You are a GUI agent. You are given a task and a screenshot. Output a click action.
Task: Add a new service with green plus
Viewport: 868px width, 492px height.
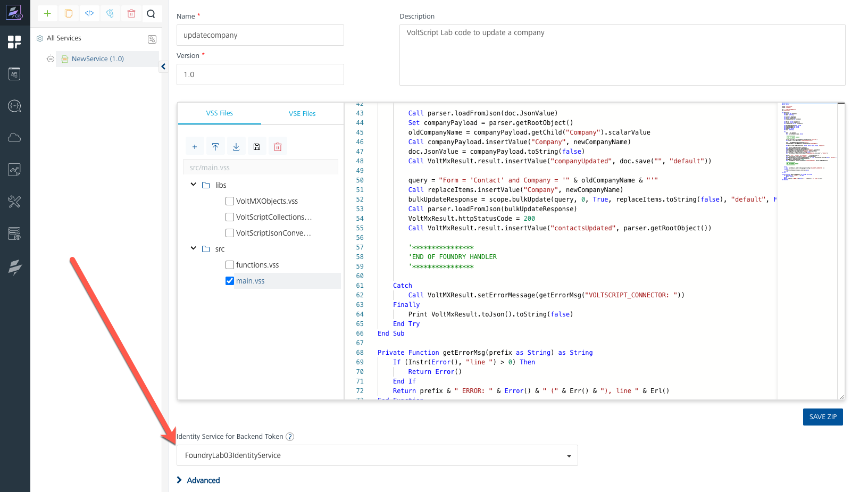(x=47, y=13)
